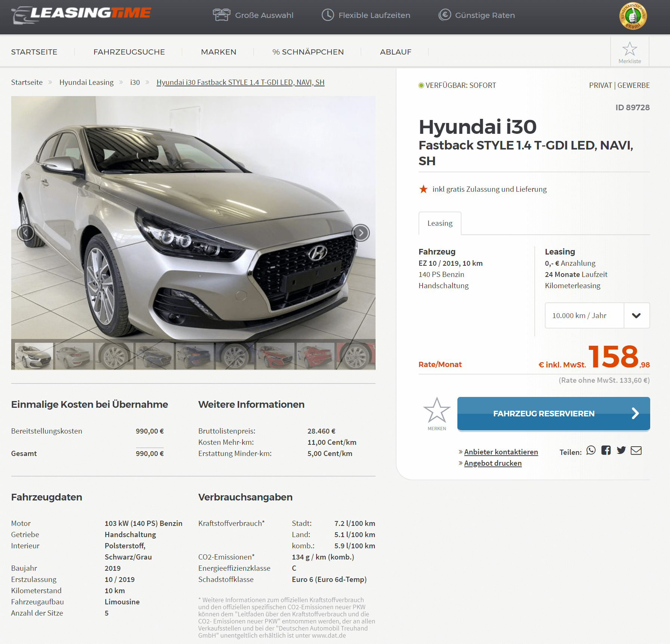670x644 pixels.
Task: Open MARKEN menu item
Action: coord(219,52)
